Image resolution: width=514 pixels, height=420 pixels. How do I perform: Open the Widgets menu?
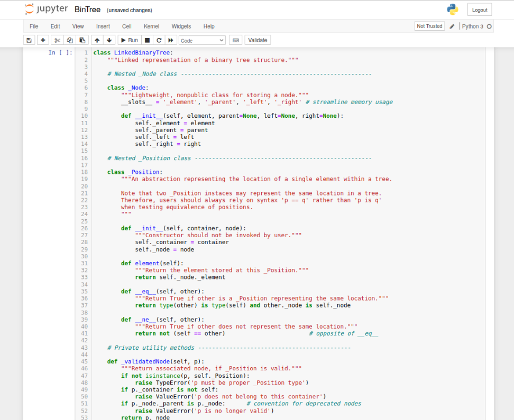pos(181,26)
